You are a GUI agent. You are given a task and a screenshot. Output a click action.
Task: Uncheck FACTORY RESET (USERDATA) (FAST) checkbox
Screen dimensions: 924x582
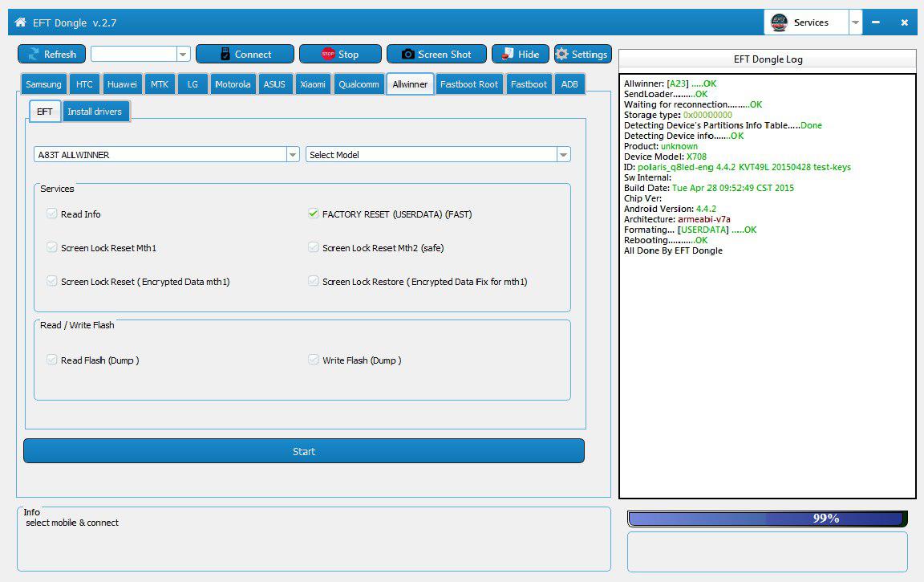tap(314, 214)
